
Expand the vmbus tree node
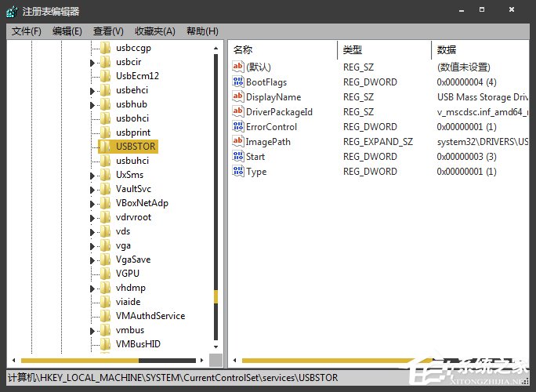(92, 331)
